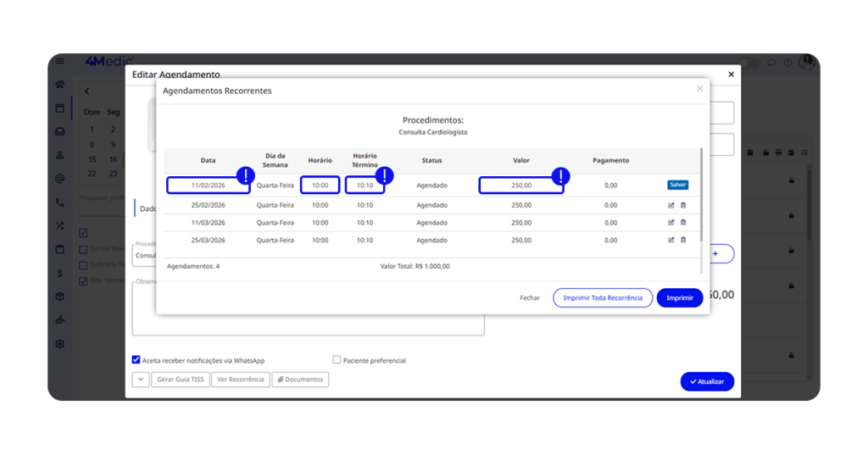Click the phone icon in the sidebar
The image size is (868, 455).
pyautogui.click(x=59, y=203)
